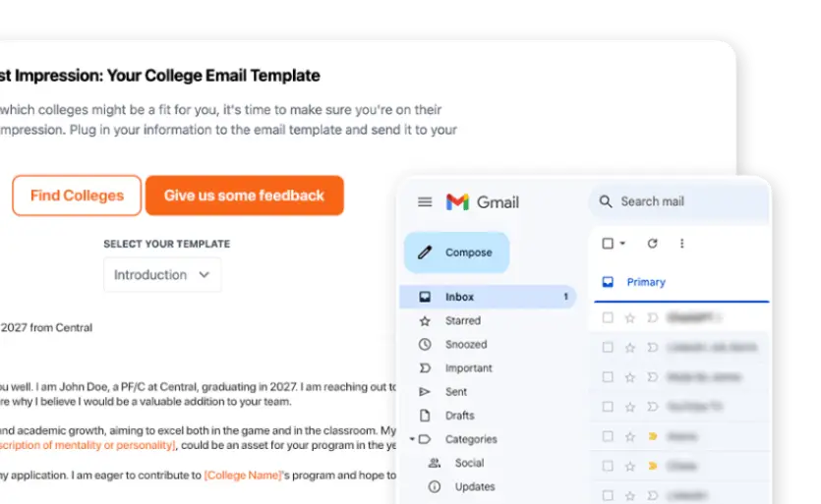Screen dimensions: 821x504
Task: Star the fifth email in the list
Action: point(630,436)
